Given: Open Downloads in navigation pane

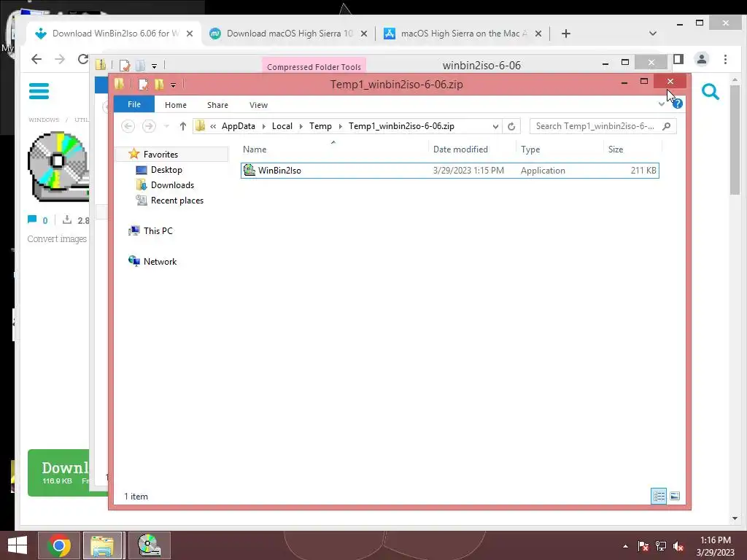Looking at the screenshot, I should pos(172,184).
